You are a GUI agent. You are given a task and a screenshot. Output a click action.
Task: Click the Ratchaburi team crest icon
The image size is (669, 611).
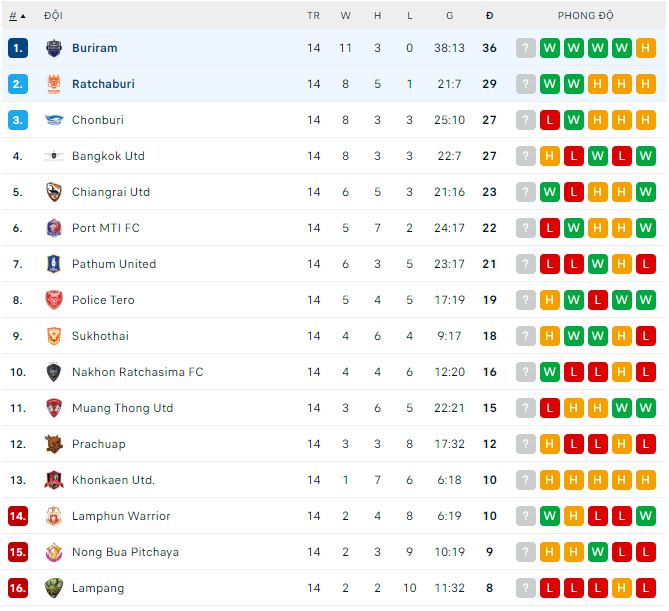pos(54,84)
